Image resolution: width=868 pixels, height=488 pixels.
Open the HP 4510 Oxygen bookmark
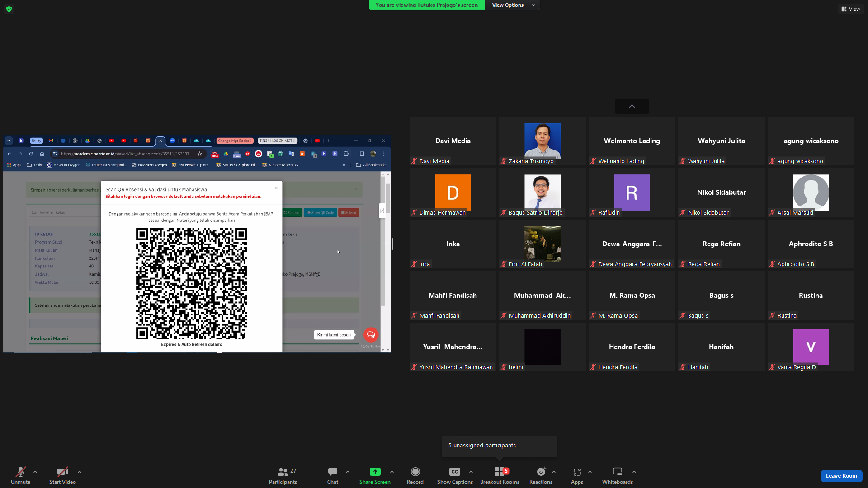pyautogui.click(x=64, y=165)
